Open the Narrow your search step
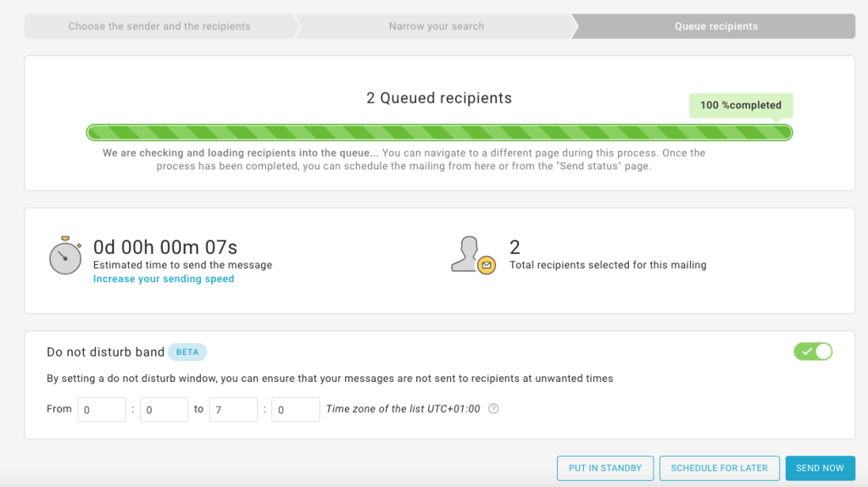The image size is (868, 487). (x=437, y=26)
